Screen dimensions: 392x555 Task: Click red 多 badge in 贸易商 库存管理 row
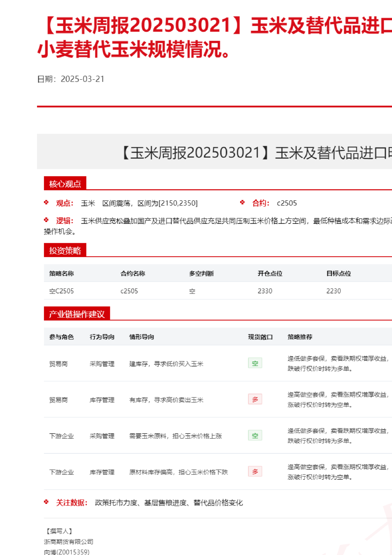[x=255, y=399]
